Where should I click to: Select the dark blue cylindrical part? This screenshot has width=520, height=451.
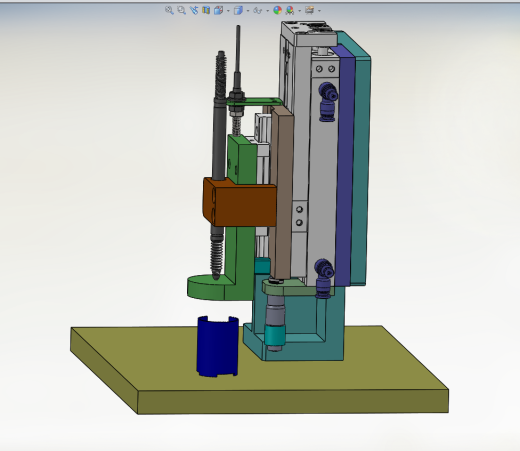217,347
